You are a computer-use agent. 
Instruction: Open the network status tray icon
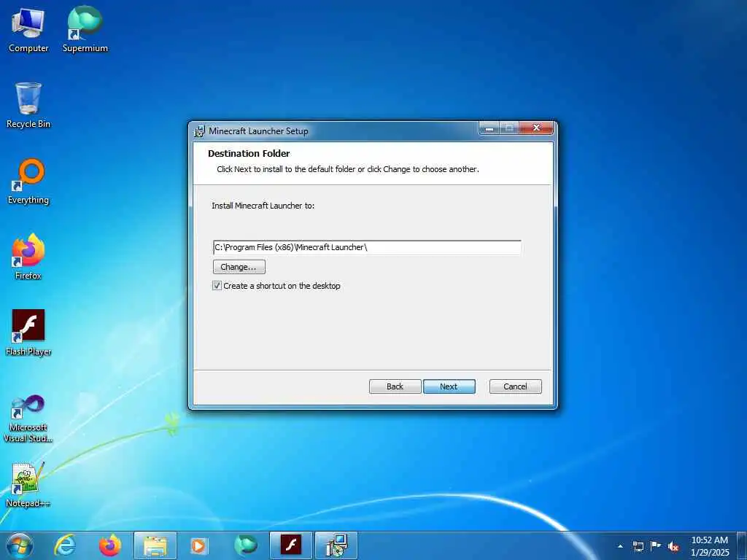638,546
